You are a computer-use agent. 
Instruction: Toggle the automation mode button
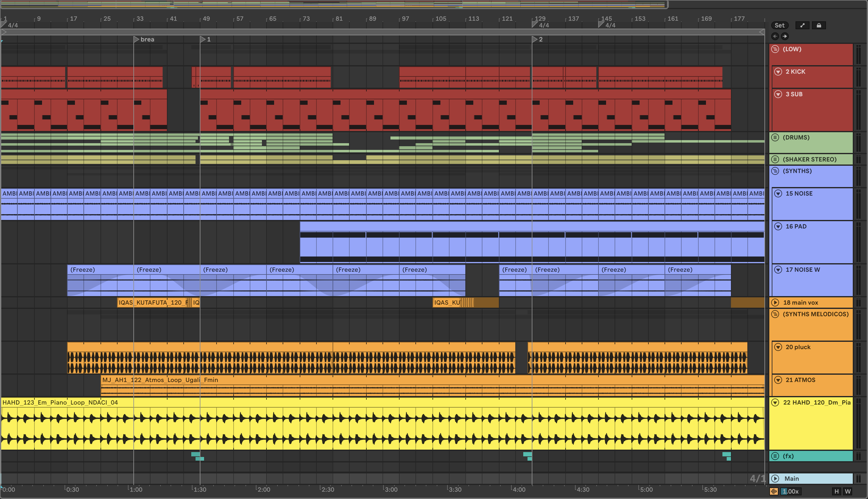[802, 25]
